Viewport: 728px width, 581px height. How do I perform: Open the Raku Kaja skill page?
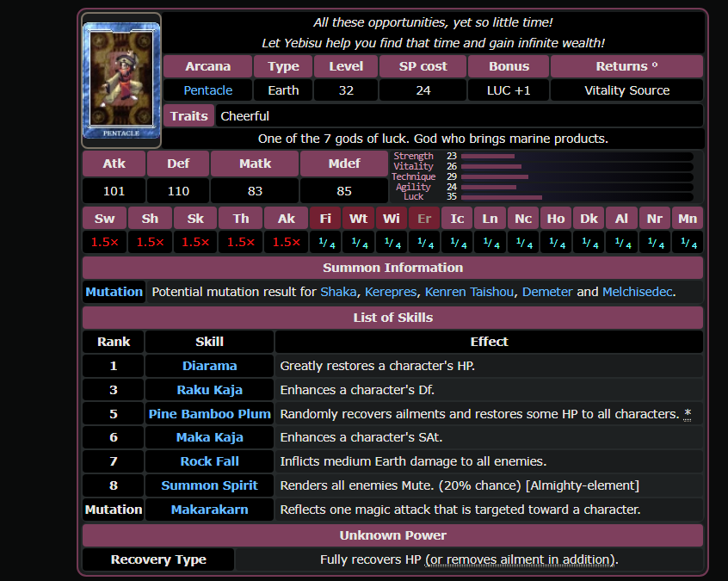[209, 390]
